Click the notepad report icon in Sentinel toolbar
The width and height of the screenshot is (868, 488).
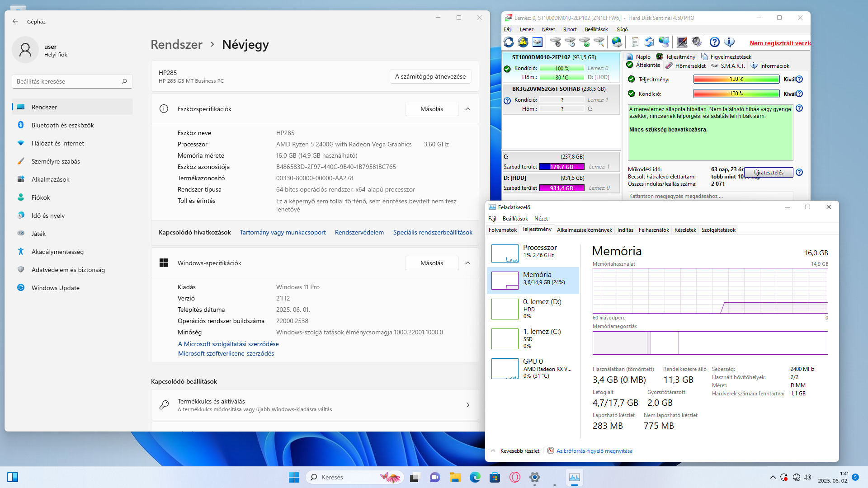point(635,42)
